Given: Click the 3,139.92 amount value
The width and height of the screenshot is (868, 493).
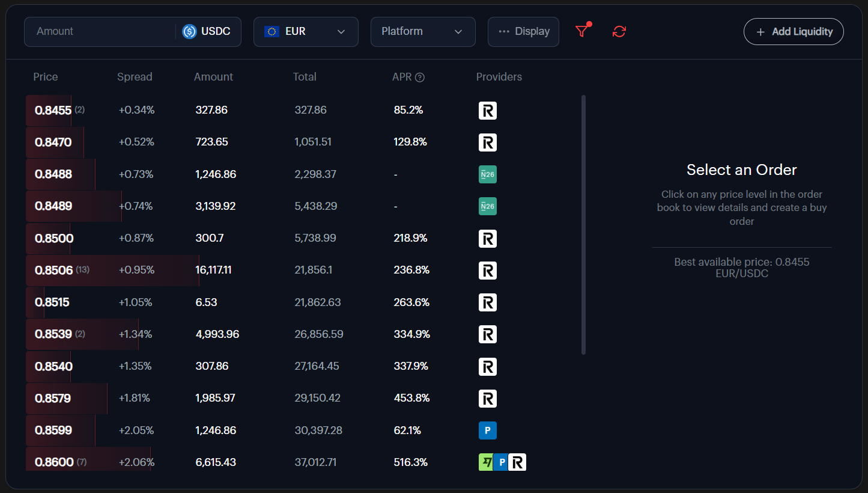Looking at the screenshot, I should tap(216, 206).
